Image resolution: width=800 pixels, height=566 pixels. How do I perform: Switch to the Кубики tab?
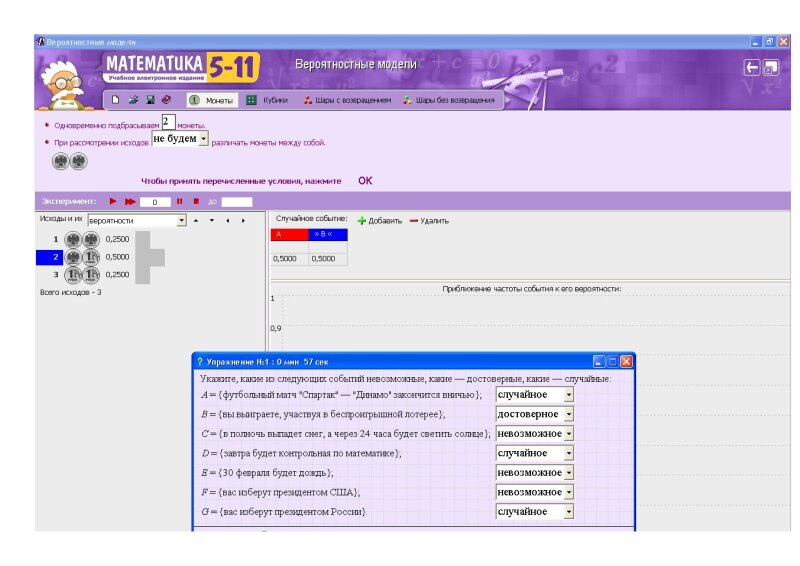(x=267, y=100)
